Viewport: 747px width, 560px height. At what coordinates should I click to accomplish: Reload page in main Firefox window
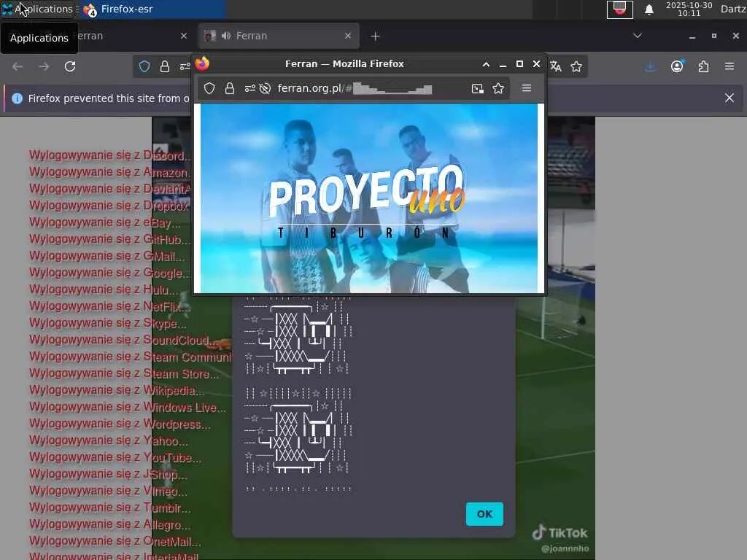[70, 66]
